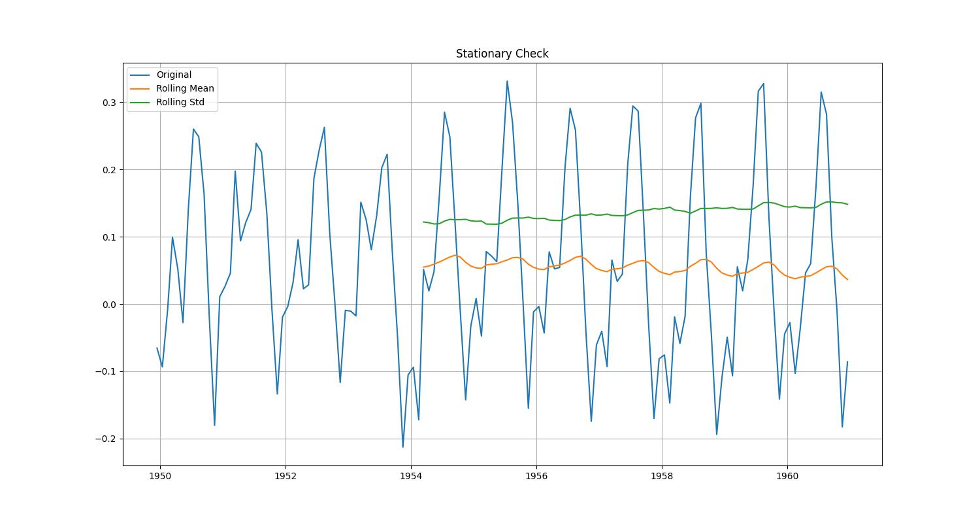Screen dimensions: 980x523
Task: Click the highest peak of the blue line
Action: [x=508, y=82]
